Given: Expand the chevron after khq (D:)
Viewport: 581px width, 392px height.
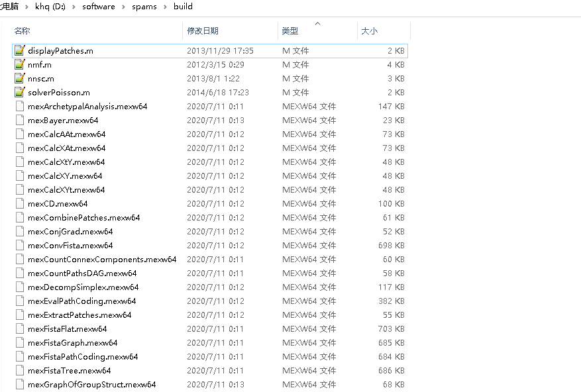Looking at the screenshot, I should coord(74,7).
